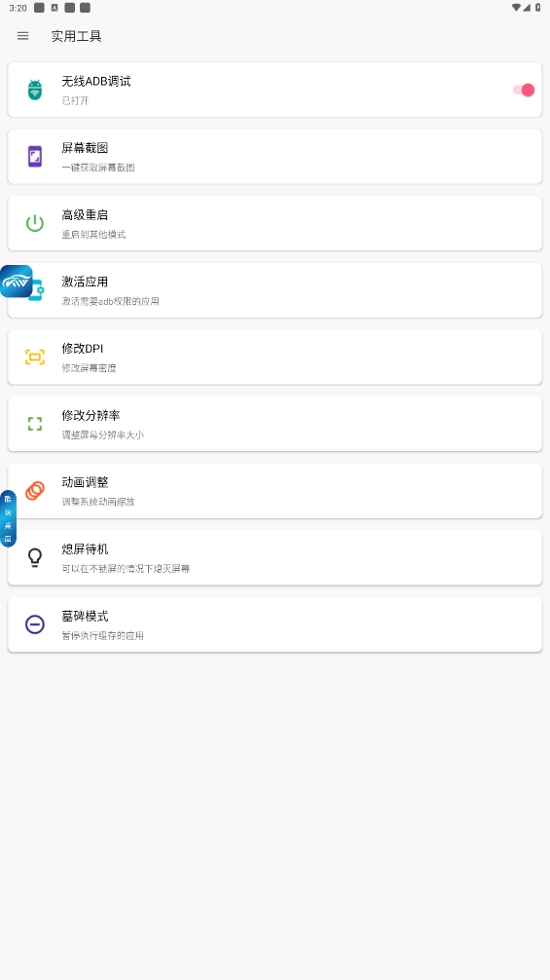Click the 调整系统动画缩放 description
550x980 pixels.
pos(98,502)
